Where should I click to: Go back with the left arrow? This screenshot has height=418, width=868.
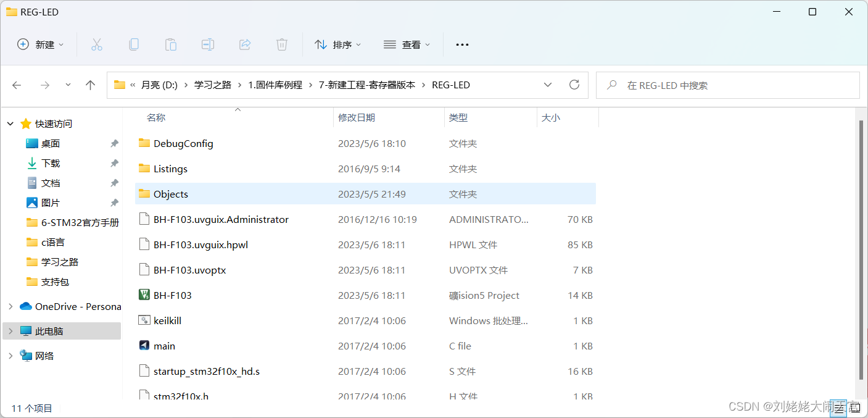tap(17, 85)
